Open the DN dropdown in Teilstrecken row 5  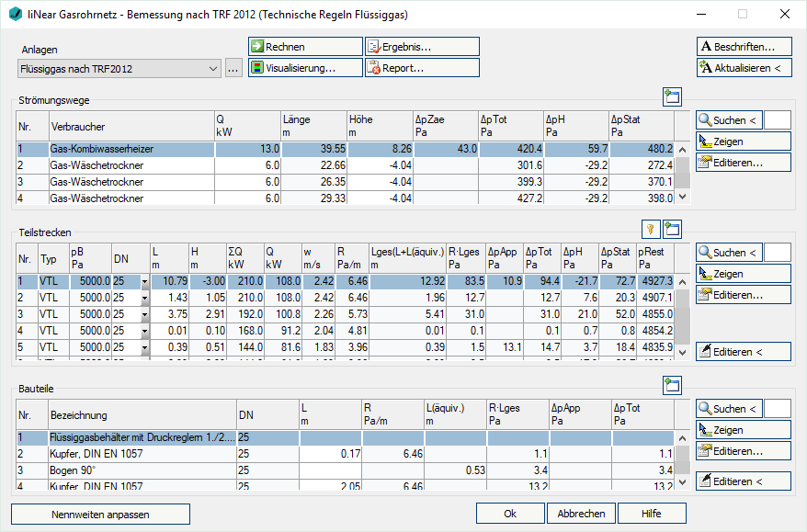pyautogui.click(x=144, y=347)
